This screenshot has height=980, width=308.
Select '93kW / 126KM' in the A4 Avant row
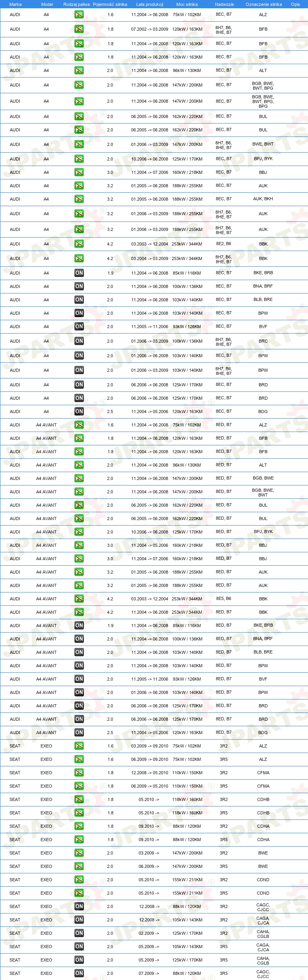(187, 679)
